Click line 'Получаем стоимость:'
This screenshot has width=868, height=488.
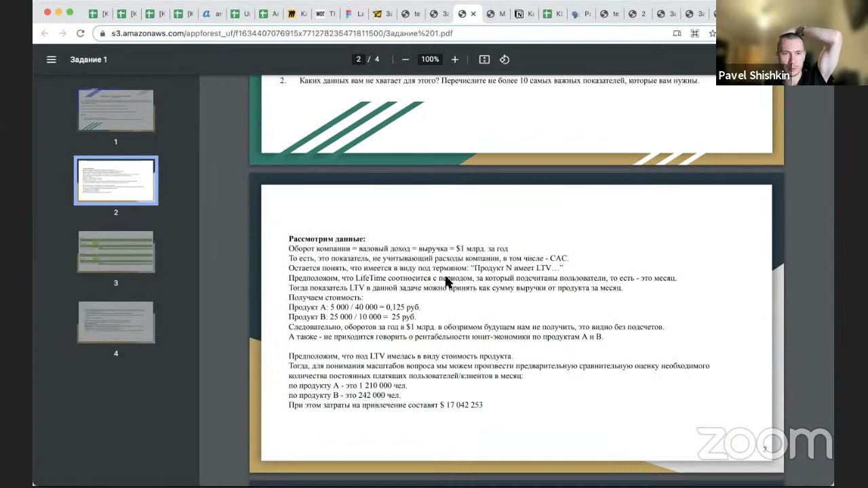(x=325, y=298)
